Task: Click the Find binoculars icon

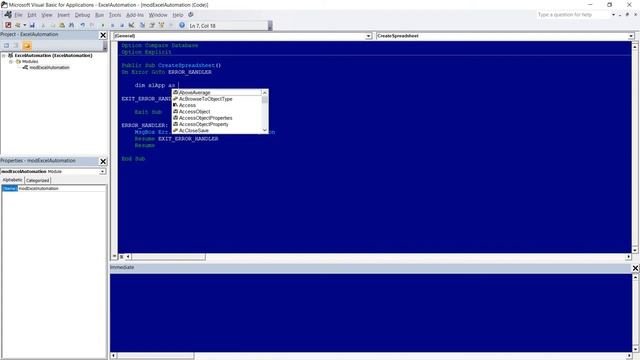Action: (x=71, y=25)
